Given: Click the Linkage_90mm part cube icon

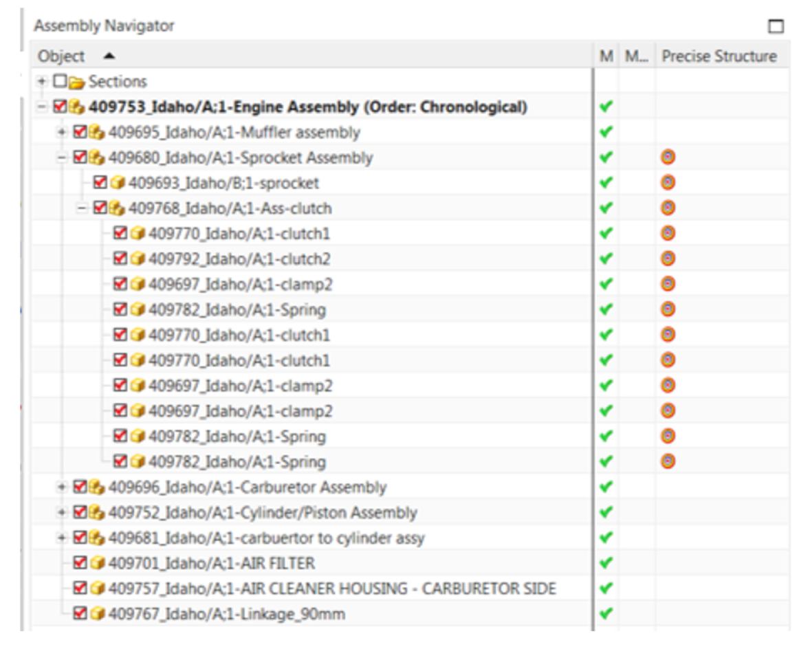Looking at the screenshot, I should point(98,614).
